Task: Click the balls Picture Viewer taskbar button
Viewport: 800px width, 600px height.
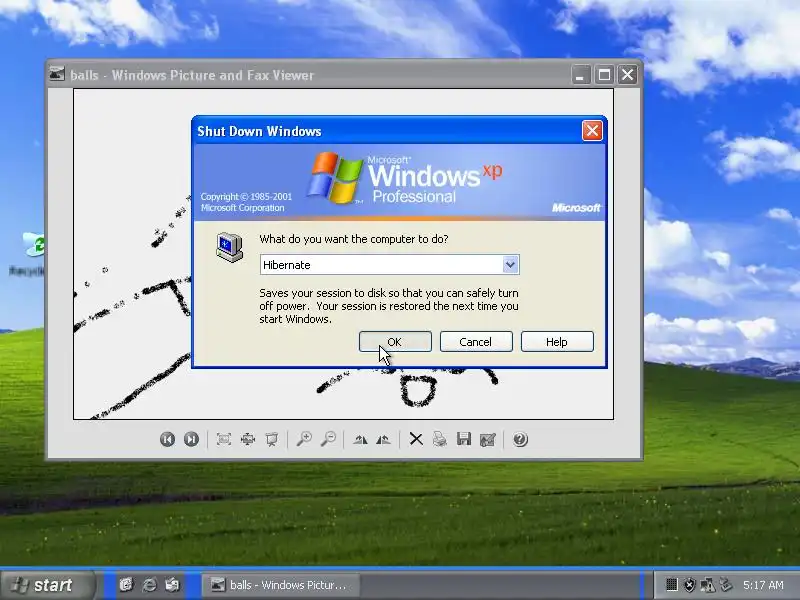Action: coord(281,585)
